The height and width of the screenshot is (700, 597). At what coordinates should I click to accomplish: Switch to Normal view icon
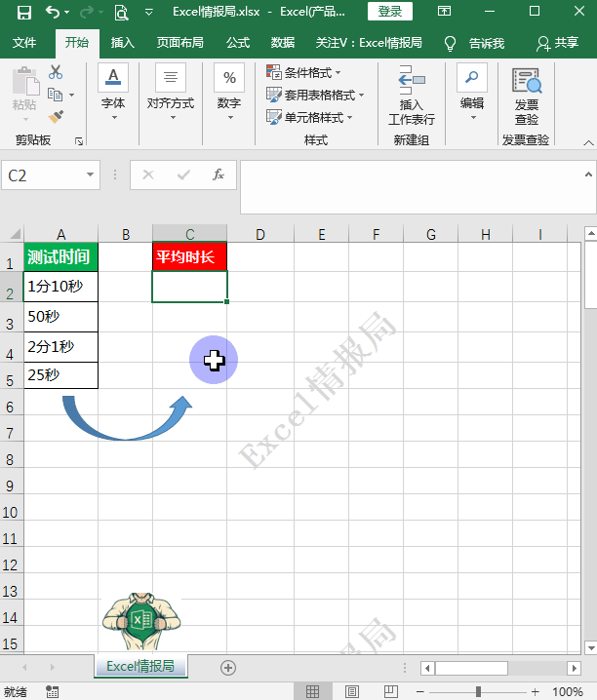[312, 691]
